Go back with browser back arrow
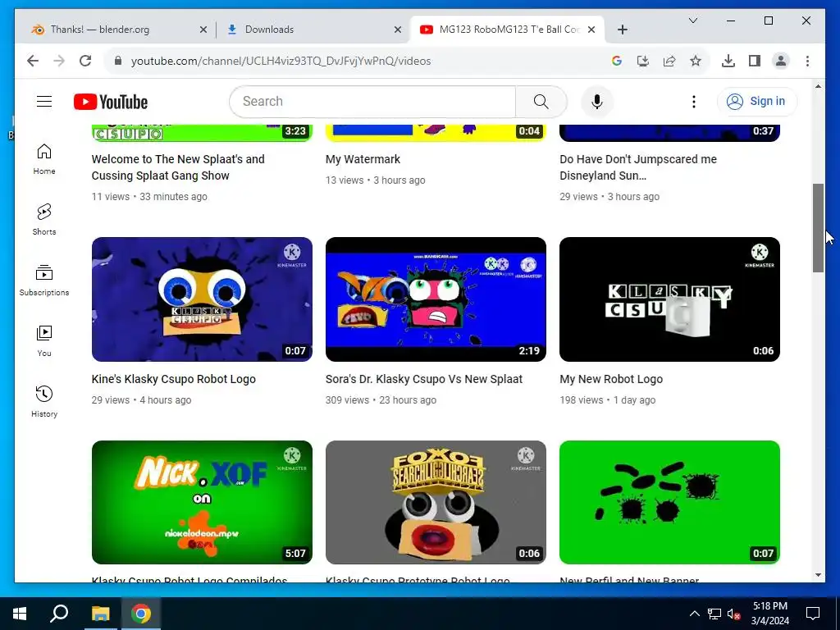The width and height of the screenshot is (840, 630). [x=33, y=61]
